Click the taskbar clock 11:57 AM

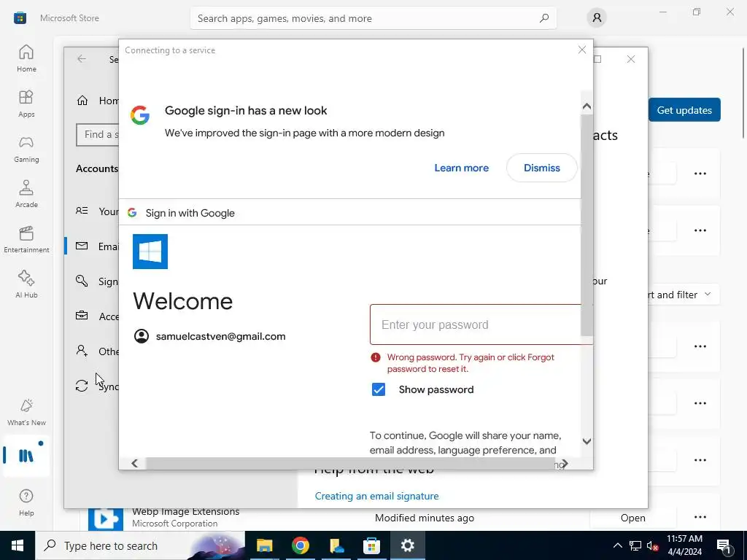[x=684, y=545]
